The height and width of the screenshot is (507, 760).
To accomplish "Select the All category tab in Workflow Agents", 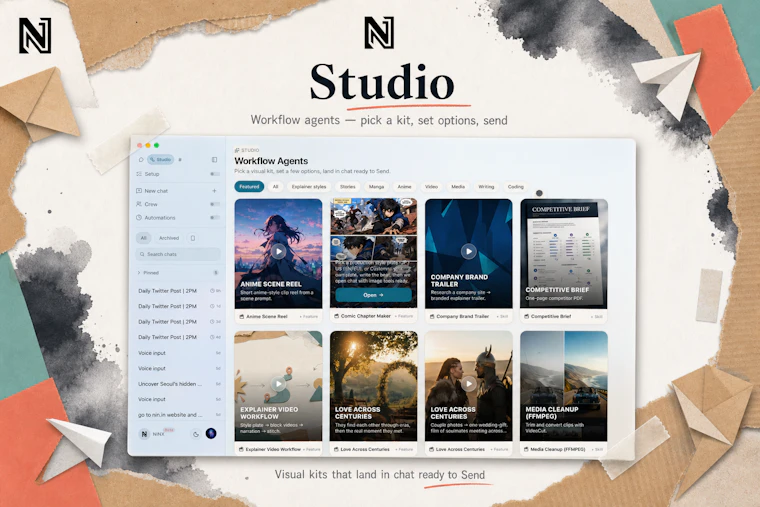I will click(275, 187).
